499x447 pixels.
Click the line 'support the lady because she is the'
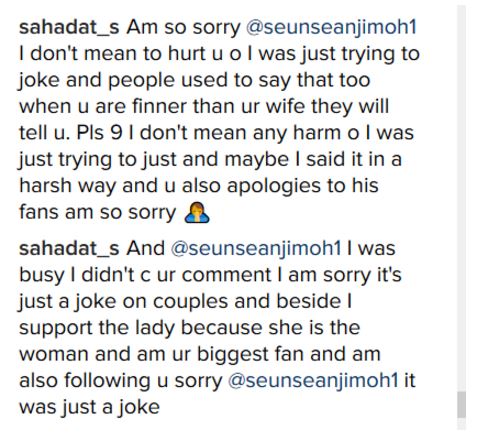click(x=190, y=328)
